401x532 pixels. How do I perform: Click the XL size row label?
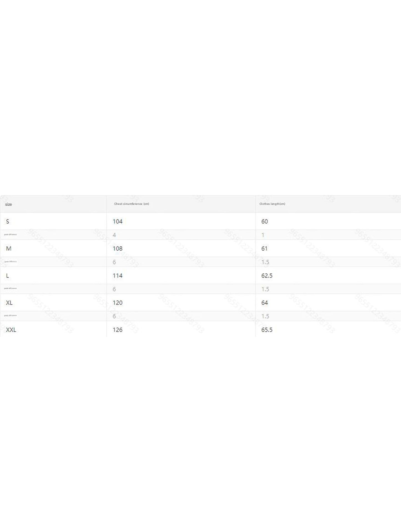(x=9, y=303)
